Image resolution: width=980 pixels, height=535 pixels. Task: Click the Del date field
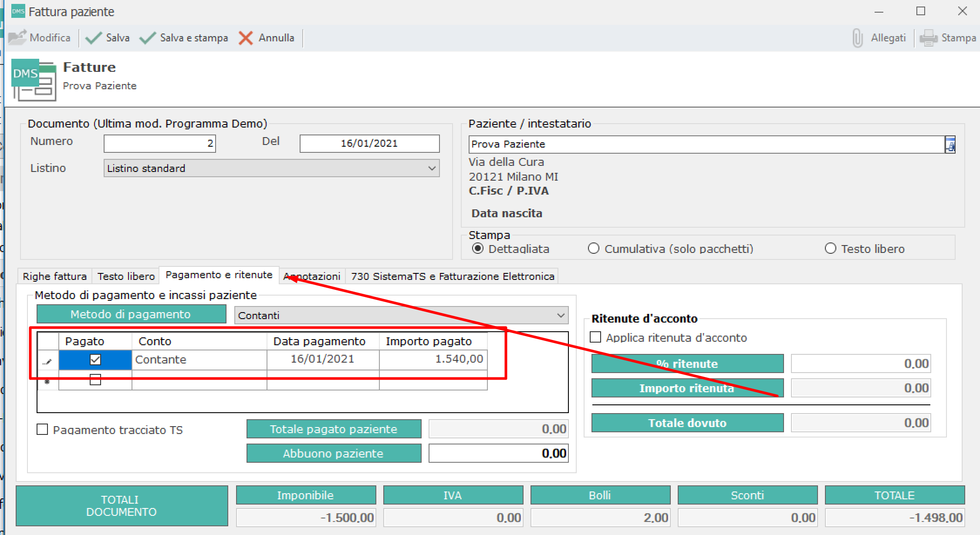(x=369, y=143)
